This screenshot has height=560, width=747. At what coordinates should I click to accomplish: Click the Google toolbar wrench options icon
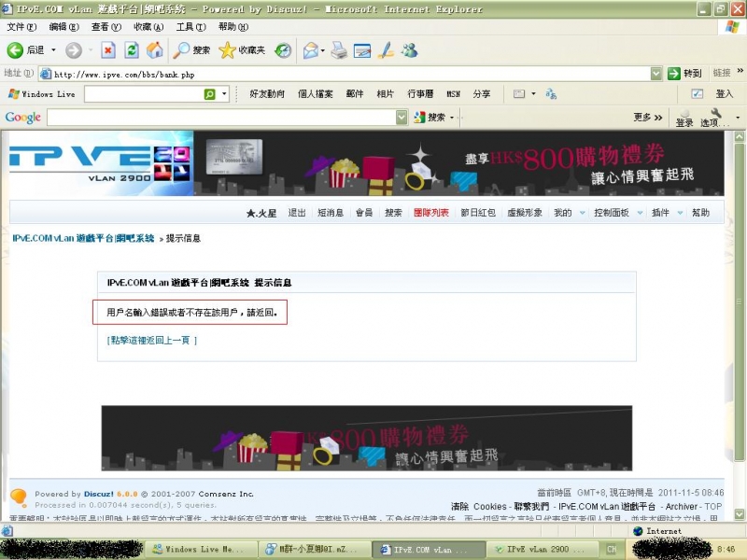click(x=716, y=115)
